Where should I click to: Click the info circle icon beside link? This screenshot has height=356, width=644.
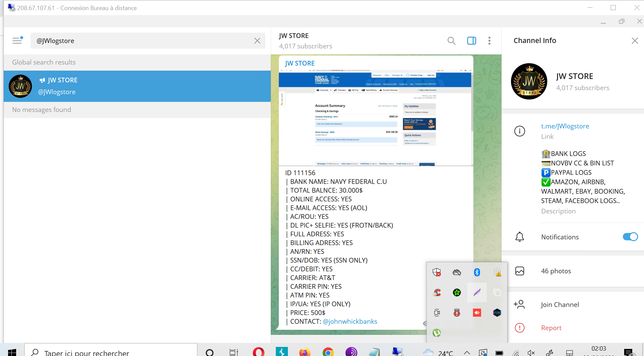tap(520, 131)
